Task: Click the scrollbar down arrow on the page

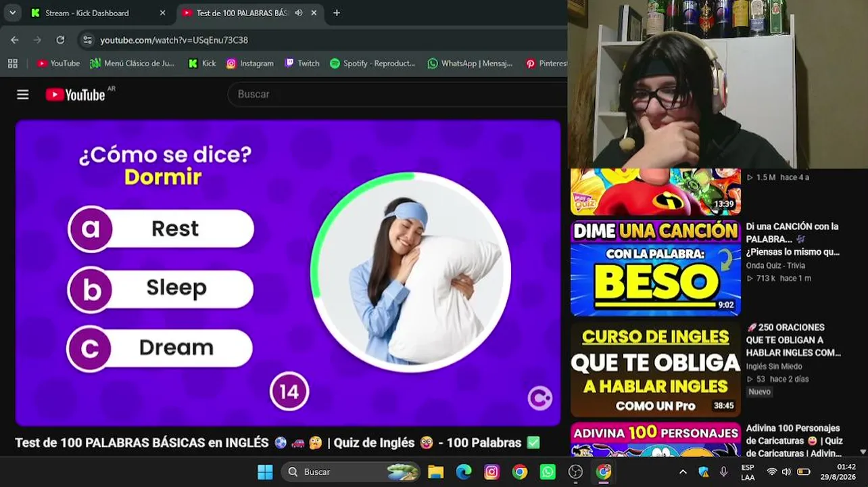Action: point(863,451)
